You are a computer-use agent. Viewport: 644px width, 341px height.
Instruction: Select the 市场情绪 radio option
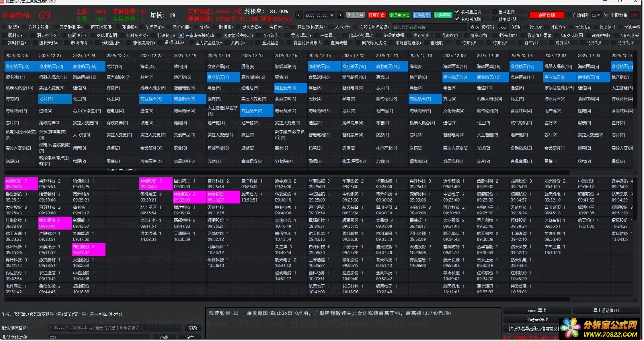[66, 43]
